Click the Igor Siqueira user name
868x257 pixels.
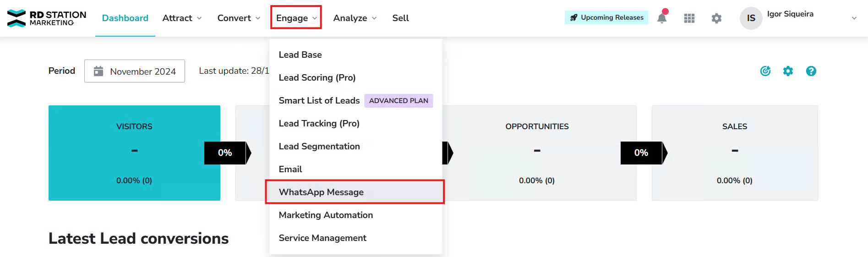[790, 14]
